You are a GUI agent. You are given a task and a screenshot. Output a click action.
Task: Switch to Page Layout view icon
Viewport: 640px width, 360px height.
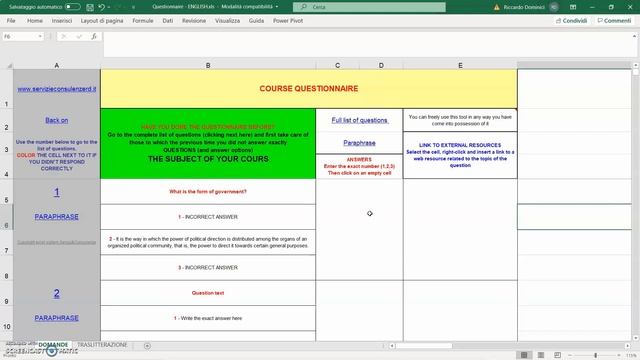click(541, 355)
